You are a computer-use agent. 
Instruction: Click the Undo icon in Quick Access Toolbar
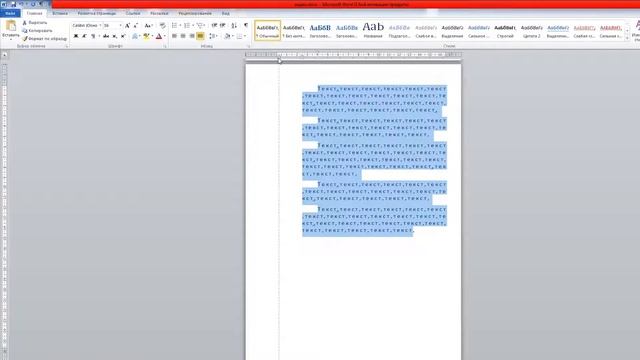click(x=22, y=4)
